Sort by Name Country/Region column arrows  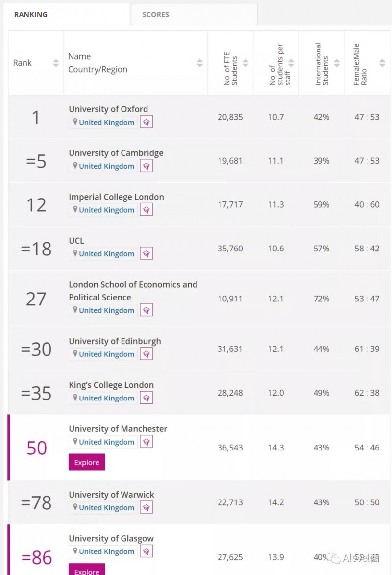point(200,63)
